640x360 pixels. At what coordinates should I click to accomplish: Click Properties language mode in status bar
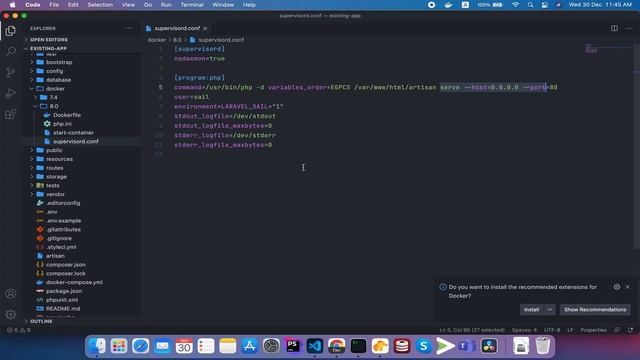click(x=593, y=330)
